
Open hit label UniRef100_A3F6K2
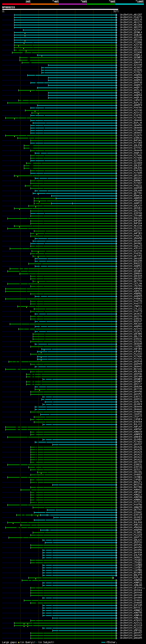(131, 352)
